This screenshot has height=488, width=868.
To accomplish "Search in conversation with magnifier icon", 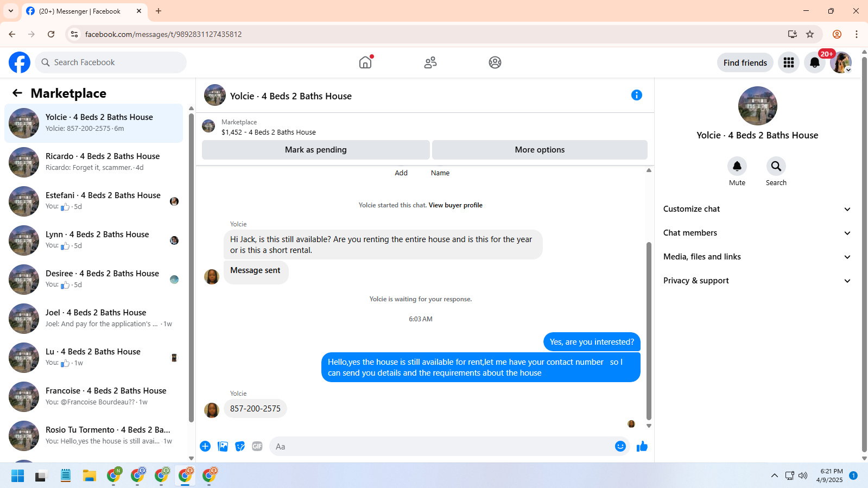I will (776, 166).
